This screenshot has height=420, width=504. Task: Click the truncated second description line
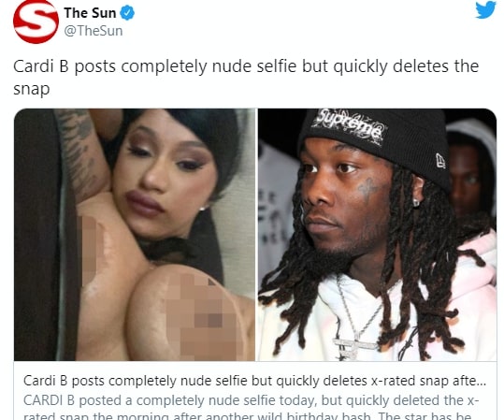click(248, 415)
